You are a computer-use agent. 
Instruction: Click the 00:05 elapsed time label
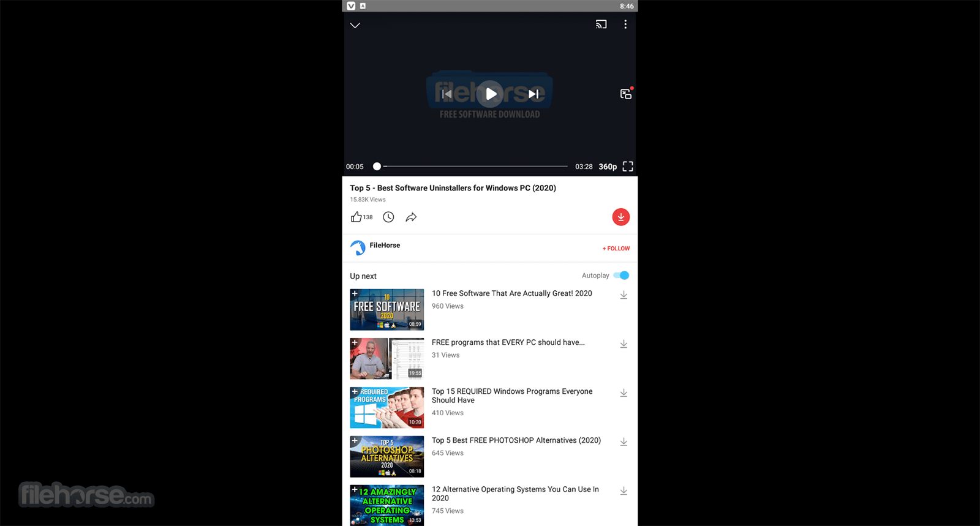(x=355, y=167)
